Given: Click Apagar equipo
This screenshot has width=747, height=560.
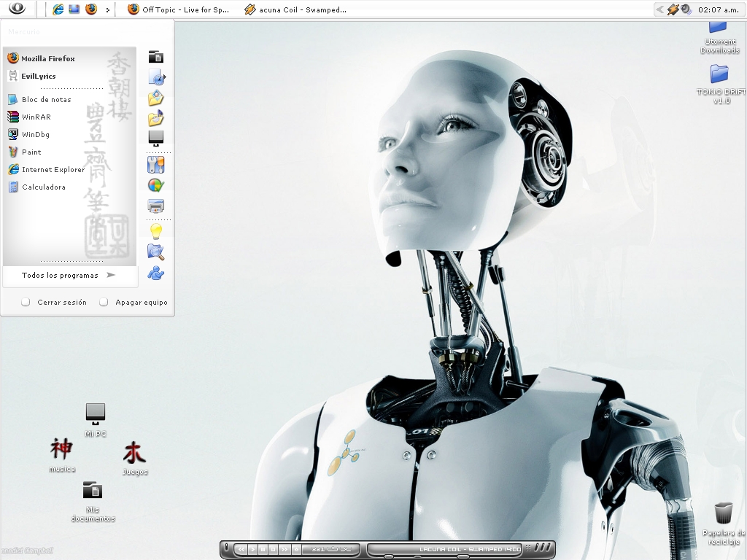Looking at the screenshot, I should click(133, 303).
